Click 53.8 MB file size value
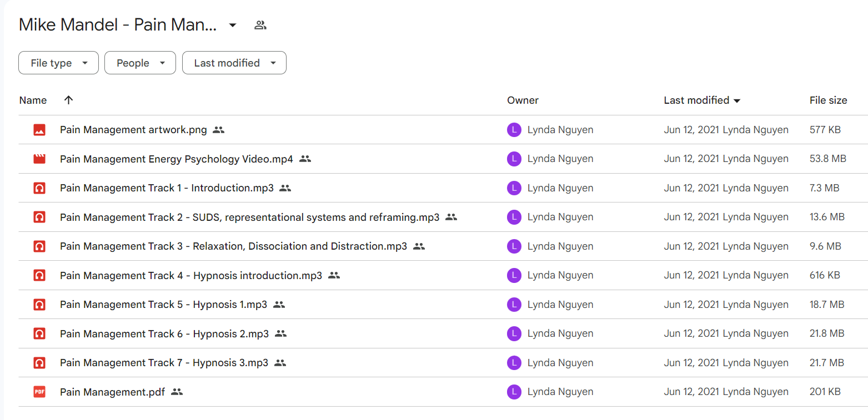 point(828,159)
